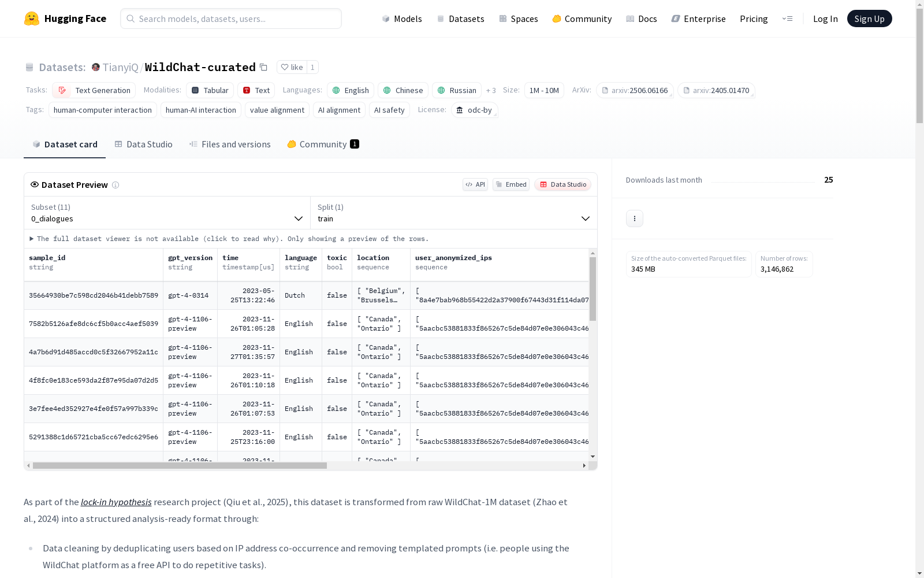Open Community in top navigation
Viewport: 924px width, 578px height.
[582, 18]
